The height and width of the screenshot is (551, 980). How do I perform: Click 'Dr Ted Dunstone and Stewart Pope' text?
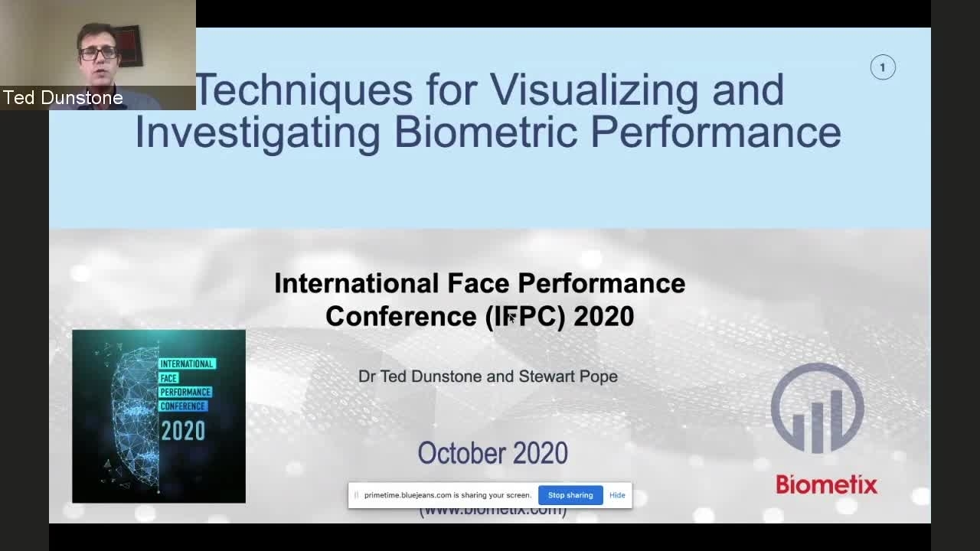[x=488, y=377]
